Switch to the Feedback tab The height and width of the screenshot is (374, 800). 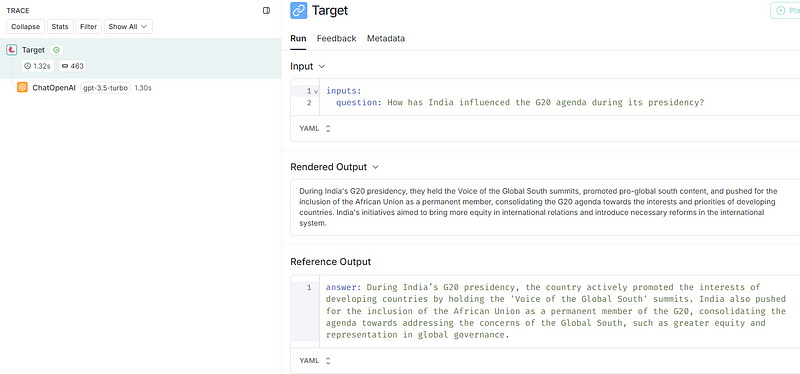click(x=336, y=38)
